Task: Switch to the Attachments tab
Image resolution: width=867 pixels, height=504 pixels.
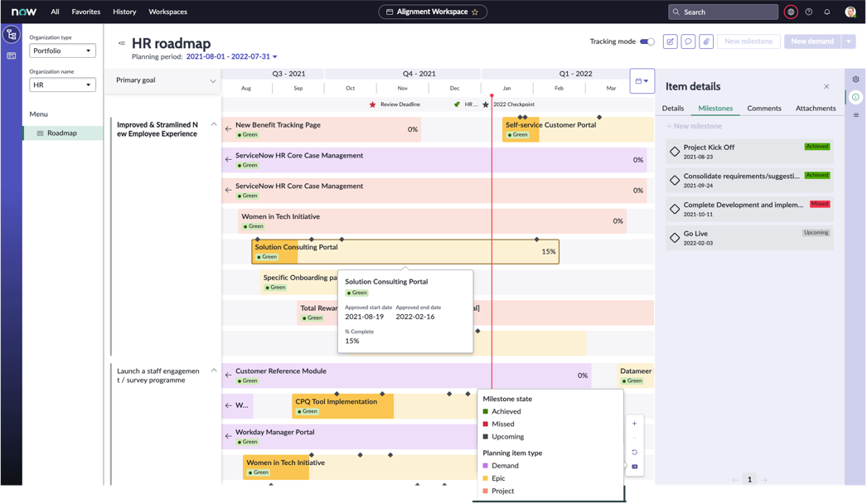Action: click(x=816, y=109)
